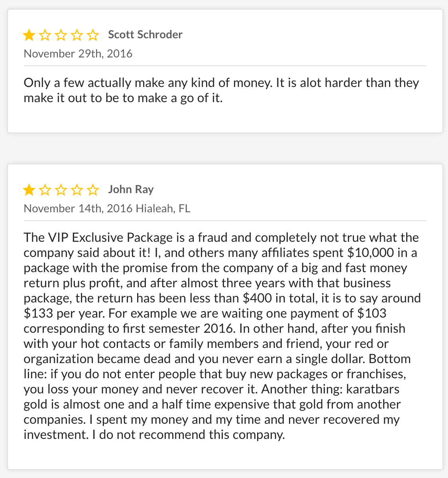448x478 pixels.
Task: Click the first filled star in Scott Schroder's rating
Action: pyautogui.click(x=29, y=35)
